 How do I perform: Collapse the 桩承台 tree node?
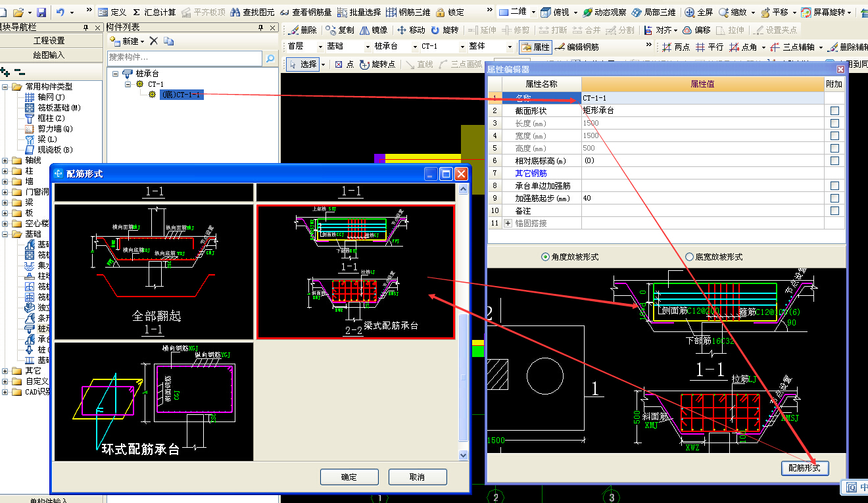(116, 74)
